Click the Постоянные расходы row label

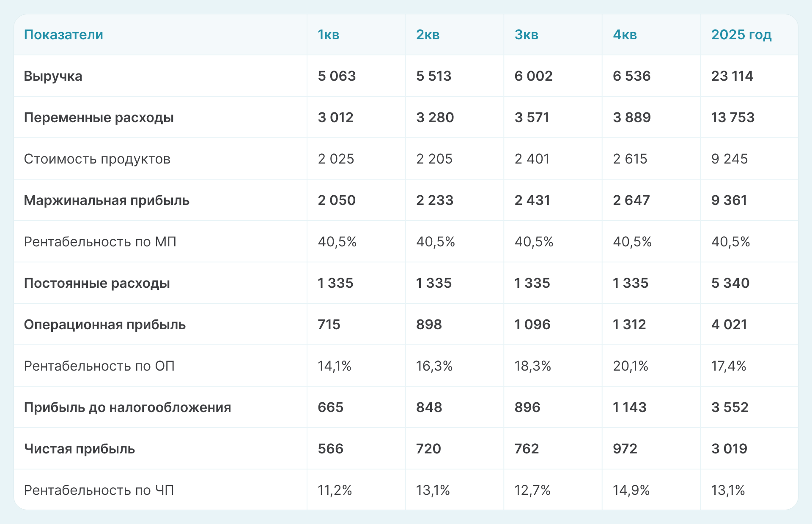97,283
